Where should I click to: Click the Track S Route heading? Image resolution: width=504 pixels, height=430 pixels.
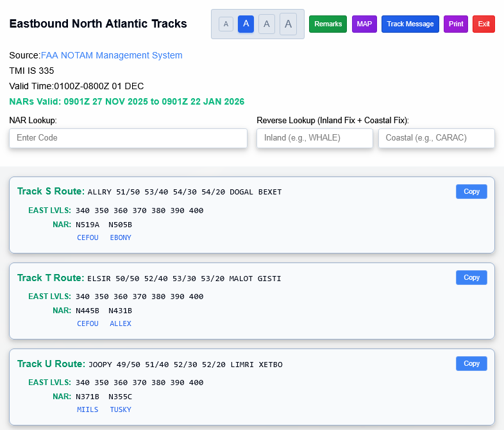click(x=51, y=191)
